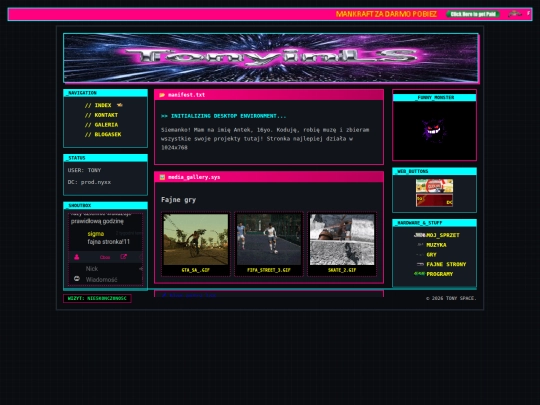This screenshot has width=540, height=405.
Task: Click the green icon before PROGRAMY
Action: (419, 274)
